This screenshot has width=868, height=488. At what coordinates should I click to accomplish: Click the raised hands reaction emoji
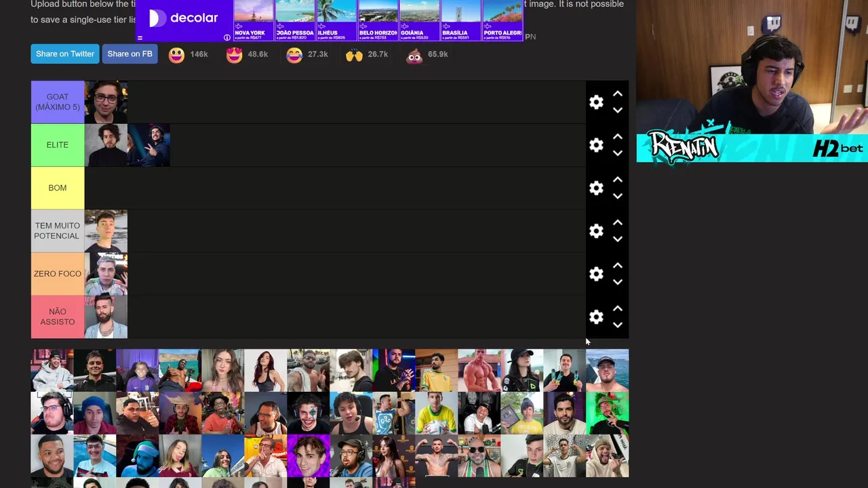tap(354, 55)
